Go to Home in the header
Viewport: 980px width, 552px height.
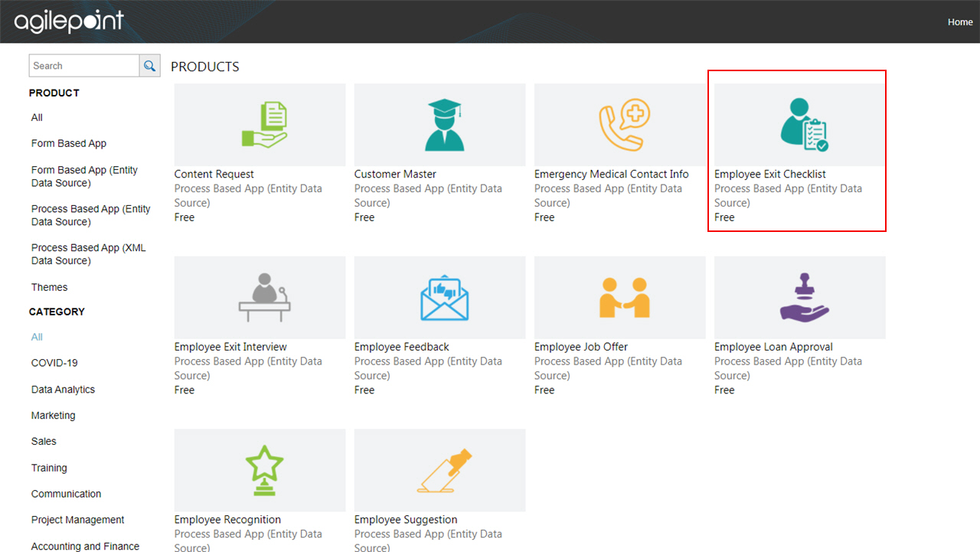(960, 22)
